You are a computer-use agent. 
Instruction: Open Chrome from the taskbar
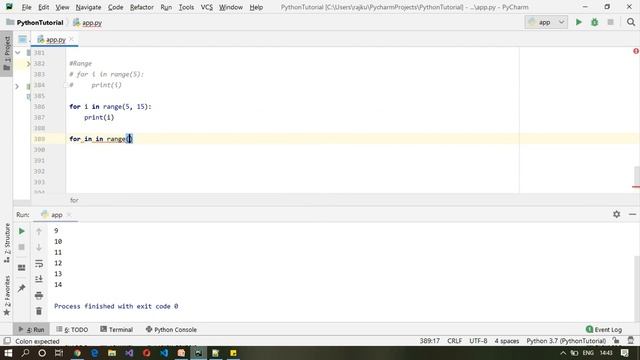click(x=77, y=353)
